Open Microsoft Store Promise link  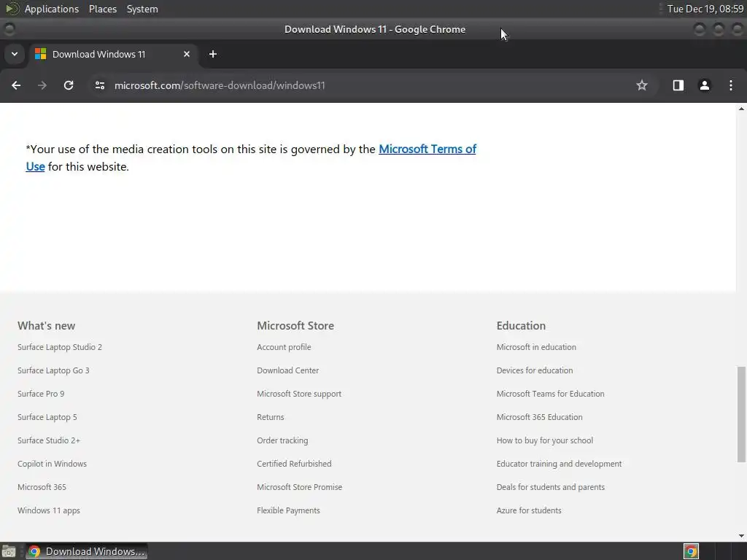tap(300, 487)
